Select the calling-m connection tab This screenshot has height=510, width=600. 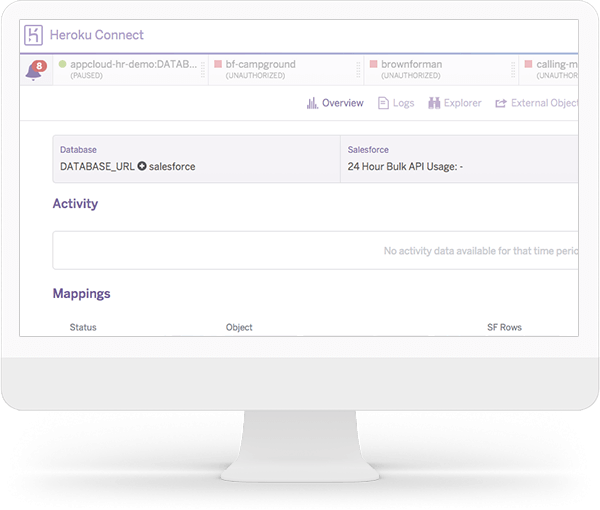[x=549, y=70]
